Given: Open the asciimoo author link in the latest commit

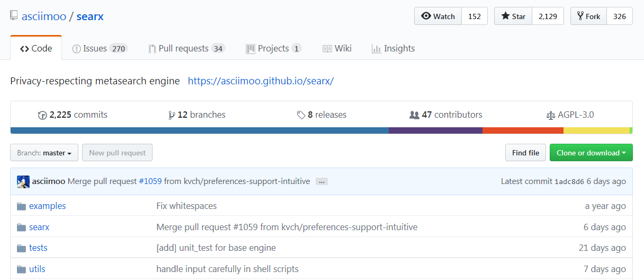Looking at the screenshot, I should tap(49, 181).
